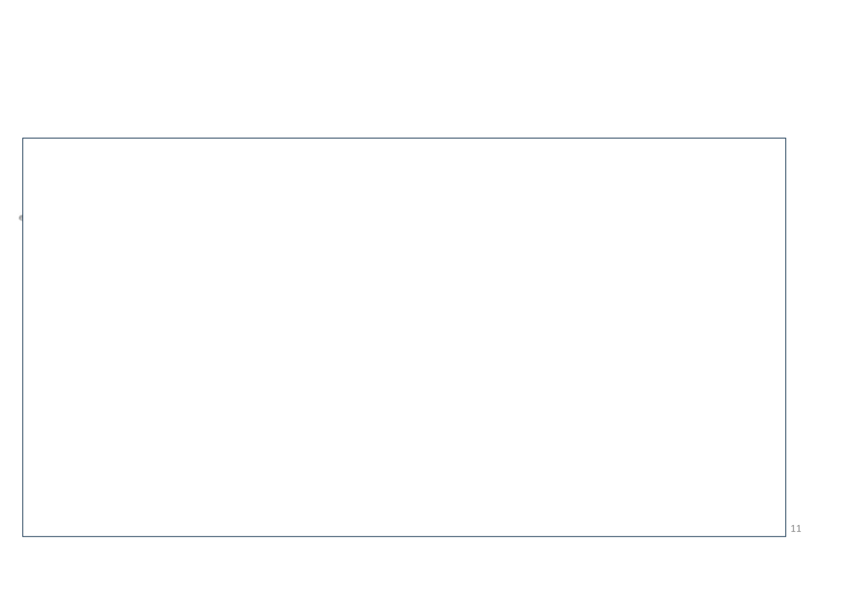Click the bottom-right corner of the bordered box

[785, 536]
